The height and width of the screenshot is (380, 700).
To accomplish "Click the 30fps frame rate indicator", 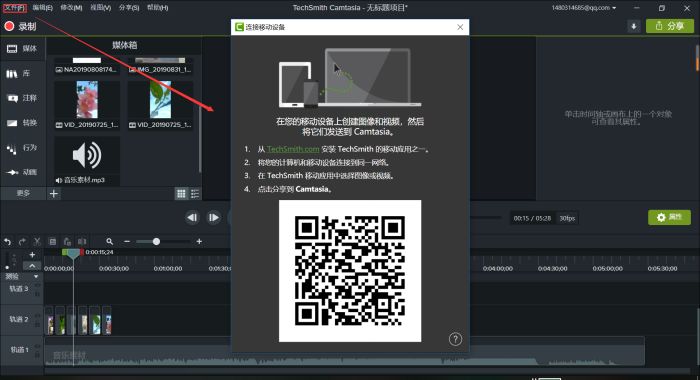I will pos(567,218).
